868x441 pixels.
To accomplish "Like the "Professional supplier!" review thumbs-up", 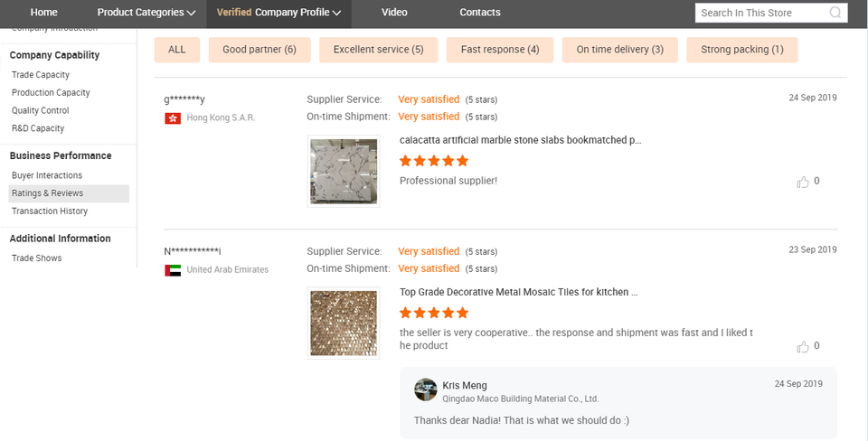I will point(803,182).
